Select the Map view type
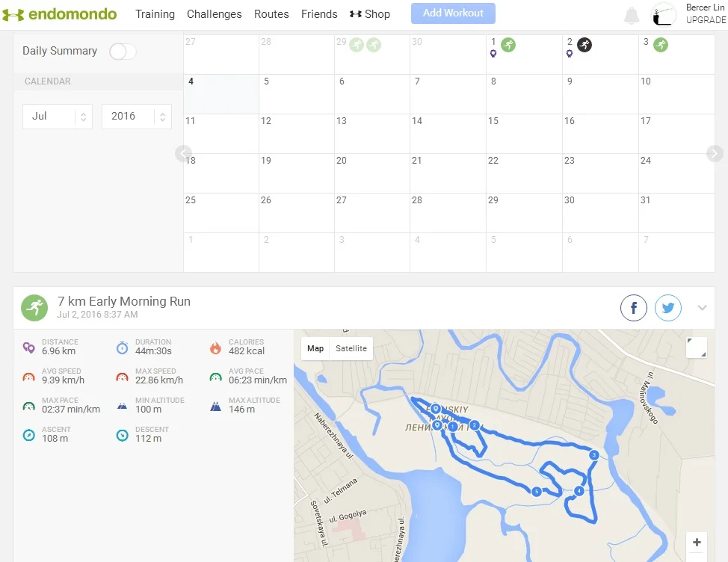728x562 pixels. 315,348
